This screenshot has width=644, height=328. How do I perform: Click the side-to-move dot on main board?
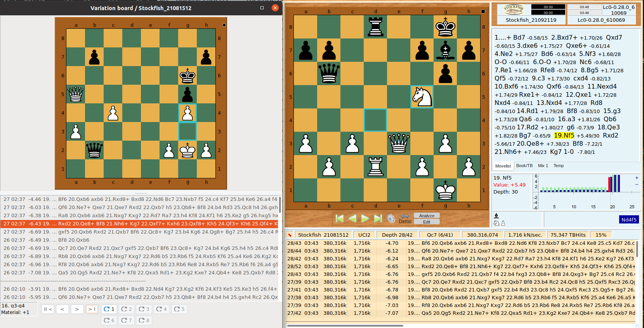(483, 11)
